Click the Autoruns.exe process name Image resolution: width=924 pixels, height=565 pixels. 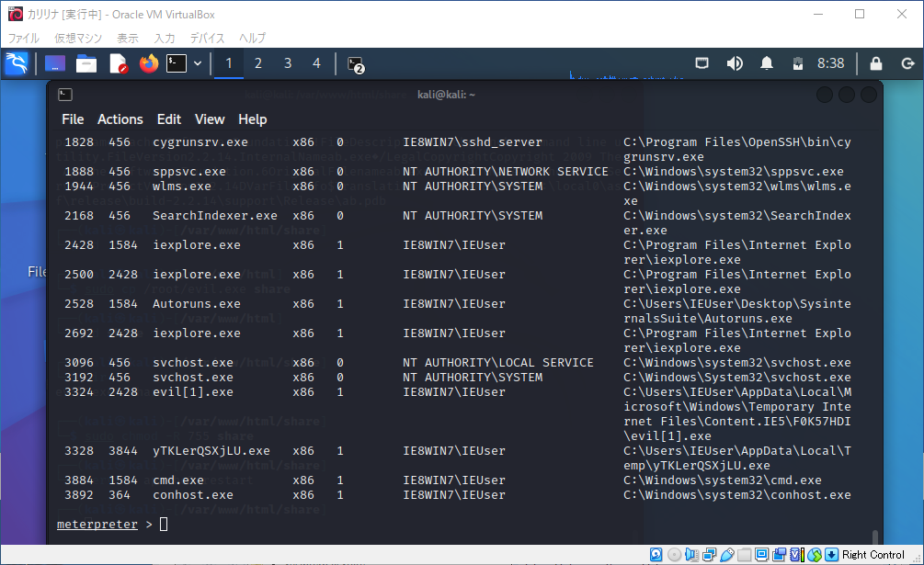pos(196,304)
